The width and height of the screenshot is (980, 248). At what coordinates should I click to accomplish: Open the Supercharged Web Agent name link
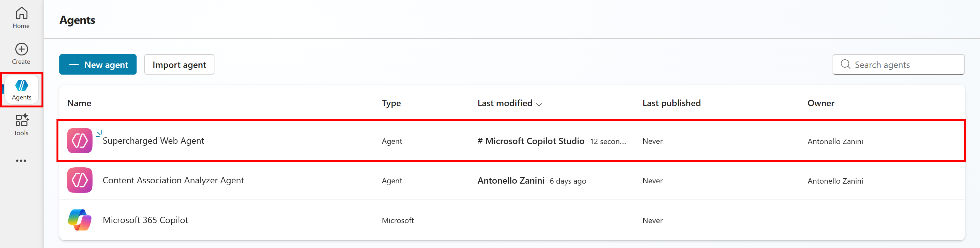[x=153, y=141]
